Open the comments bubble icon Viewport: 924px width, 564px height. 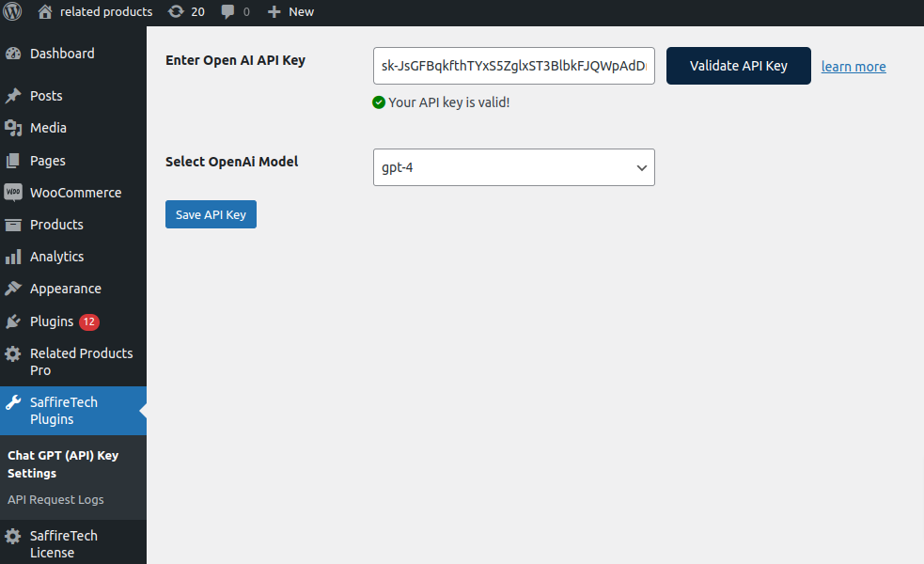coord(228,12)
